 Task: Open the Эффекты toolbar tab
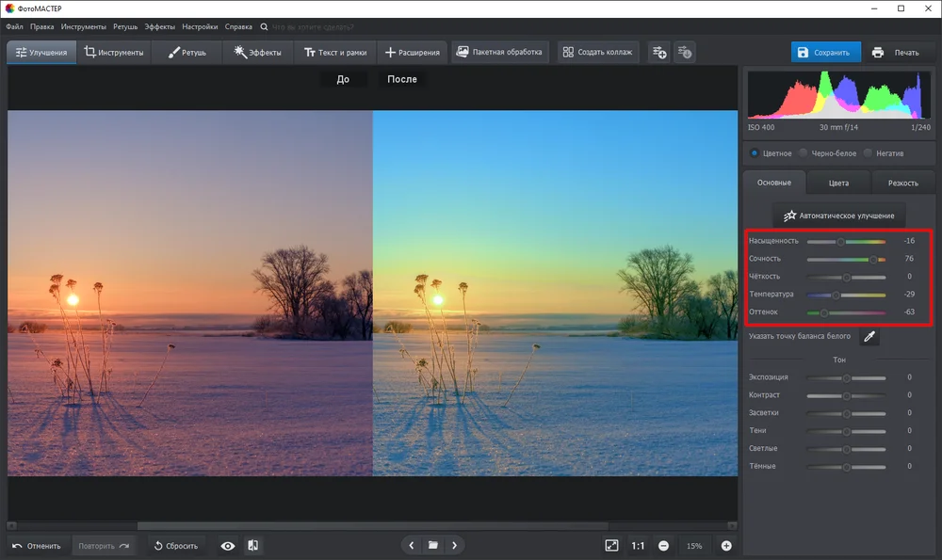(258, 52)
